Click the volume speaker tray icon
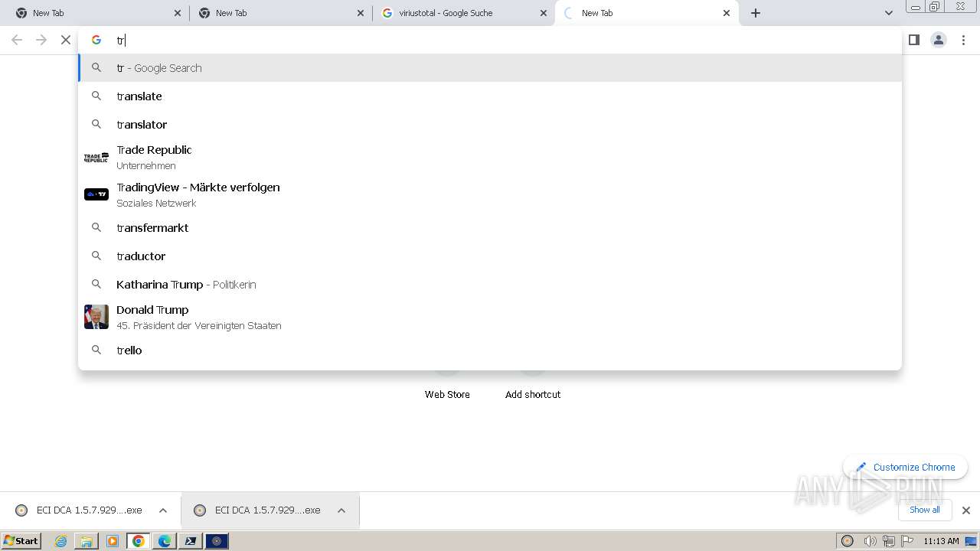 click(x=870, y=541)
